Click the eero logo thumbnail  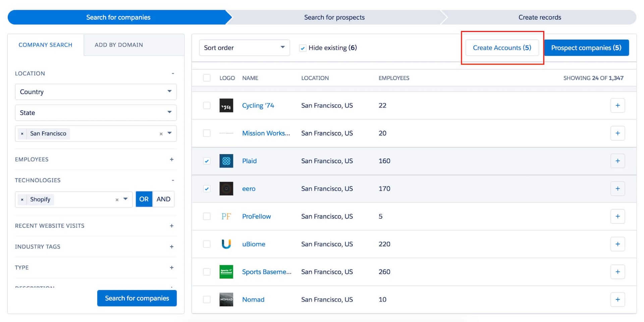pyautogui.click(x=226, y=189)
